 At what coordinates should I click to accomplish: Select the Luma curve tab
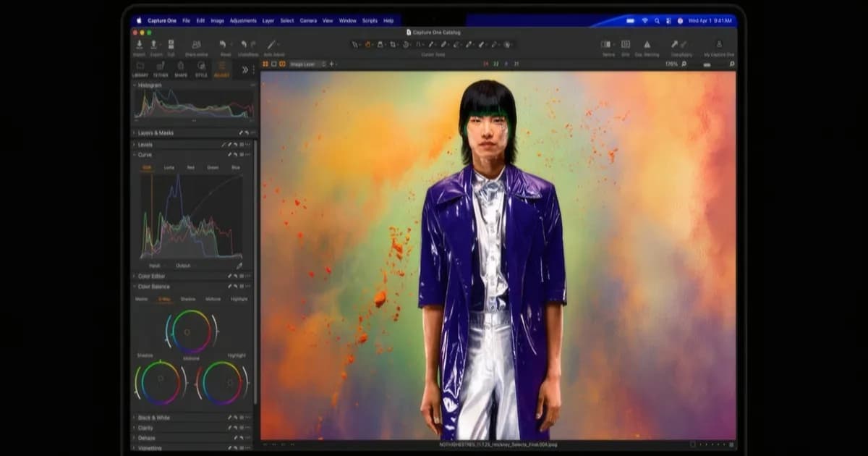point(169,167)
